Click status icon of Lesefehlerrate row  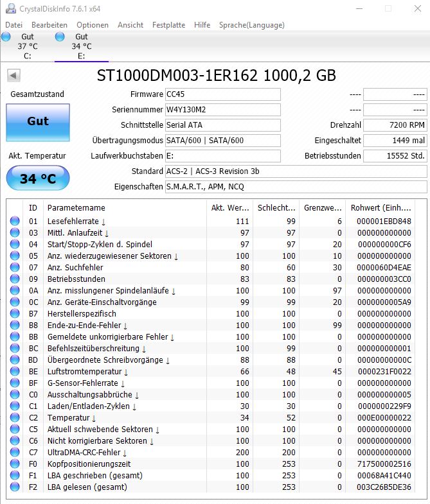tap(15, 221)
